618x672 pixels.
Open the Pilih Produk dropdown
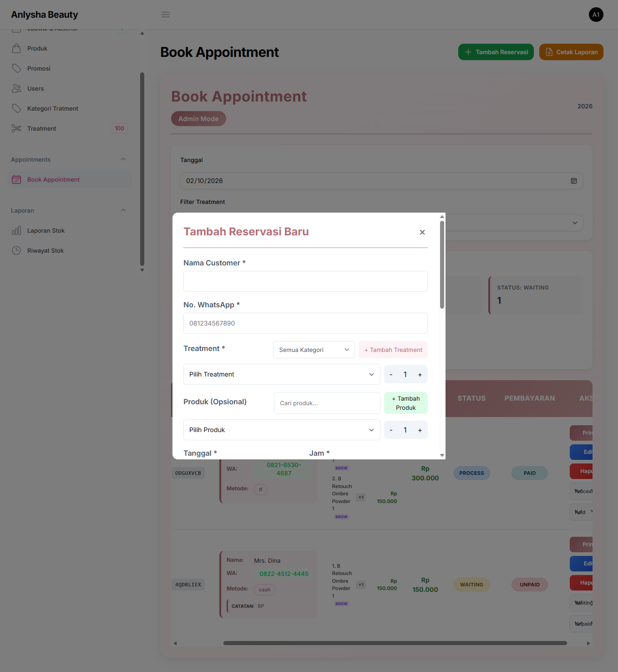tap(281, 430)
